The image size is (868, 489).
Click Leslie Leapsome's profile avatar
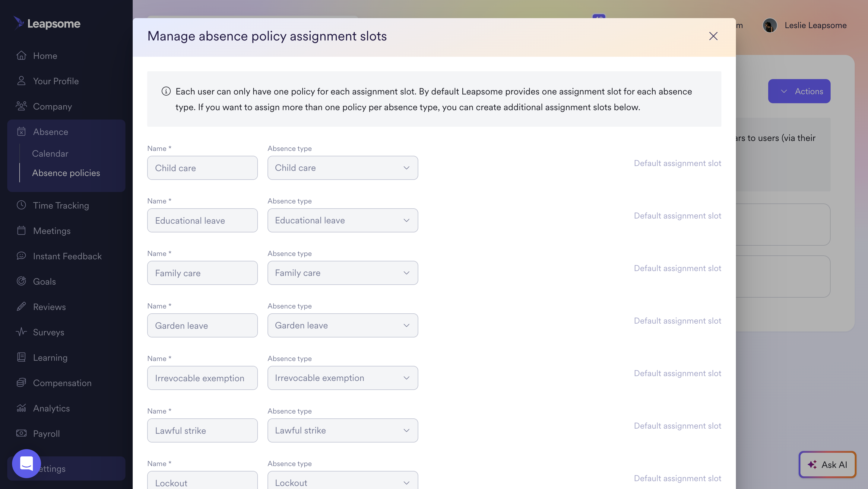770,25
